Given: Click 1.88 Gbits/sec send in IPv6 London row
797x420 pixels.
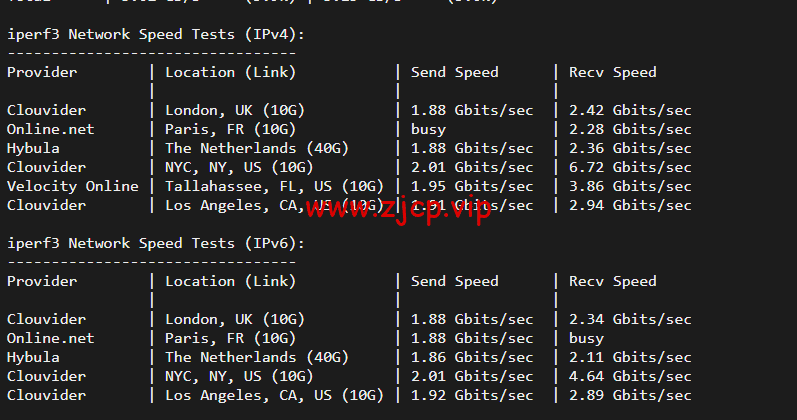Looking at the screenshot, I should (x=472, y=319).
